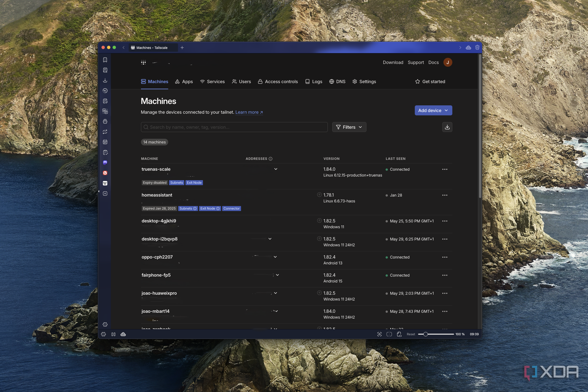This screenshot has width=588, height=392.
Task: Click the Download link in header
Action: tap(393, 62)
